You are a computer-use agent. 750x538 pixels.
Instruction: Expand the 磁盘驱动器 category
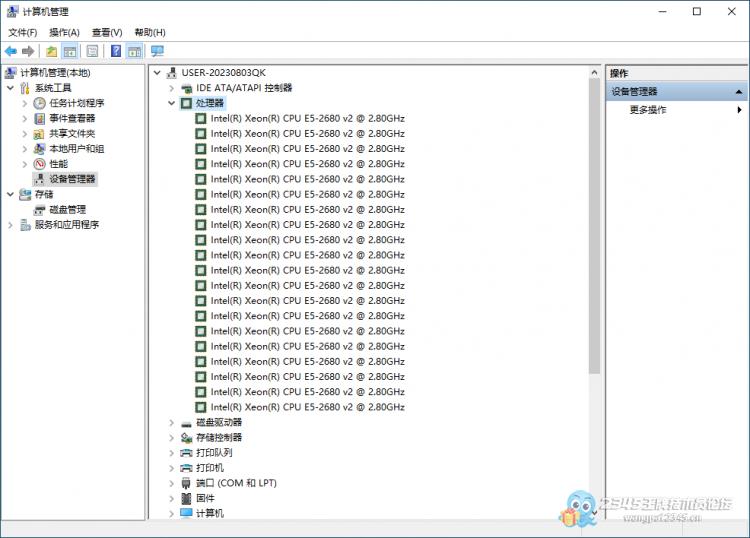(x=172, y=423)
